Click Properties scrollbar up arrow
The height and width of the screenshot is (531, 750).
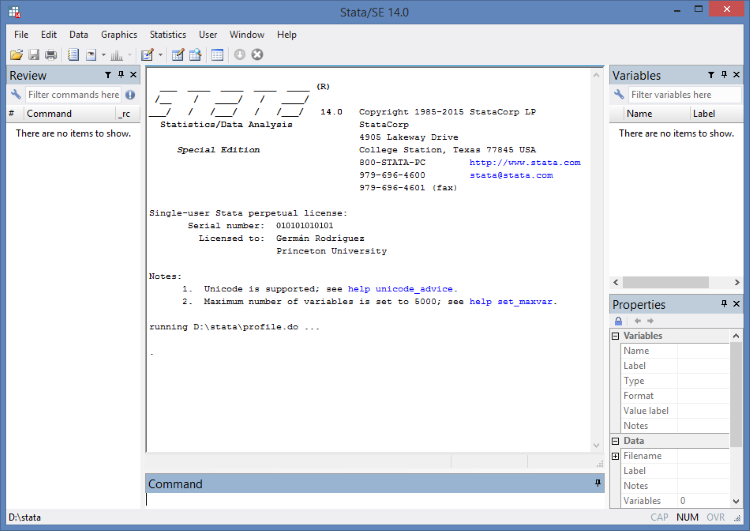click(x=736, y=336)
